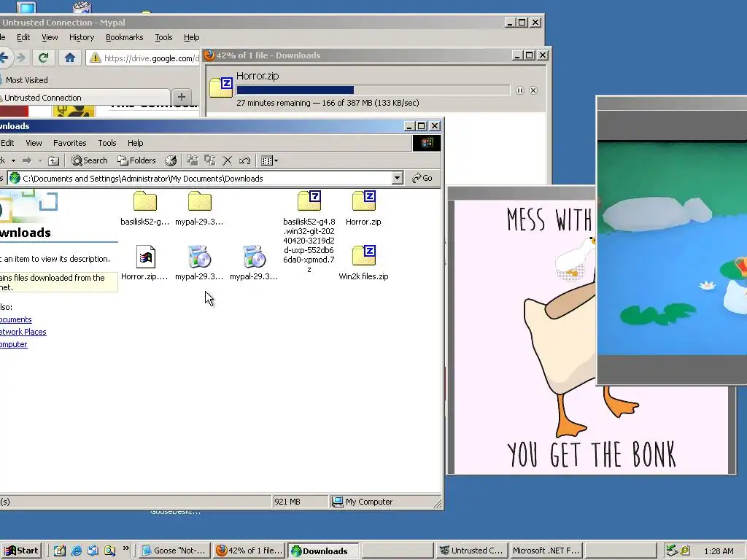Switch to 'Untrusted C...' taskbar button
Viewport: 747px width, 560px height.
pos(471,551)
